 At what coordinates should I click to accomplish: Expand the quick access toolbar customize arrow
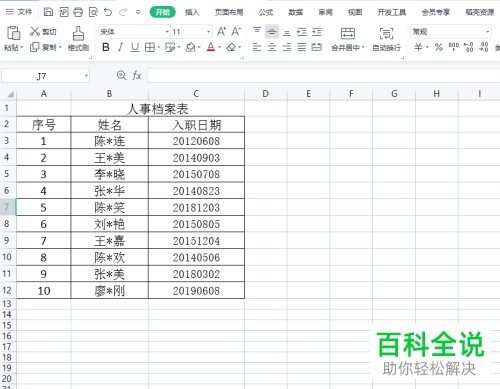pyautogui.click(x=138, y=12)
